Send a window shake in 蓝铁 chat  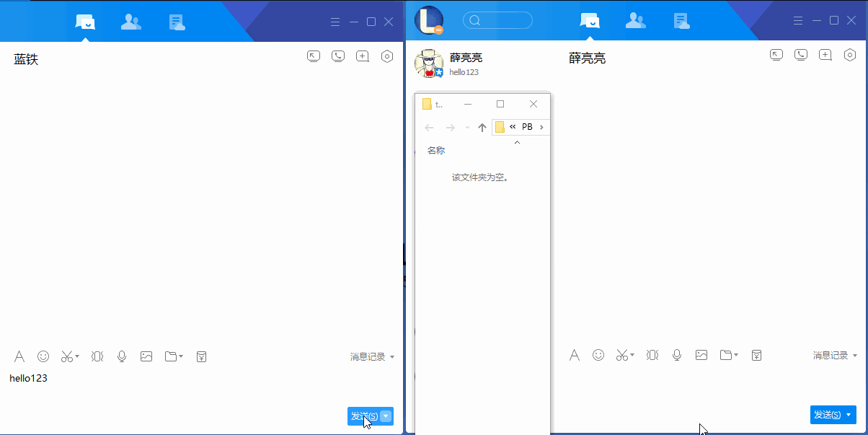[97, 356]
